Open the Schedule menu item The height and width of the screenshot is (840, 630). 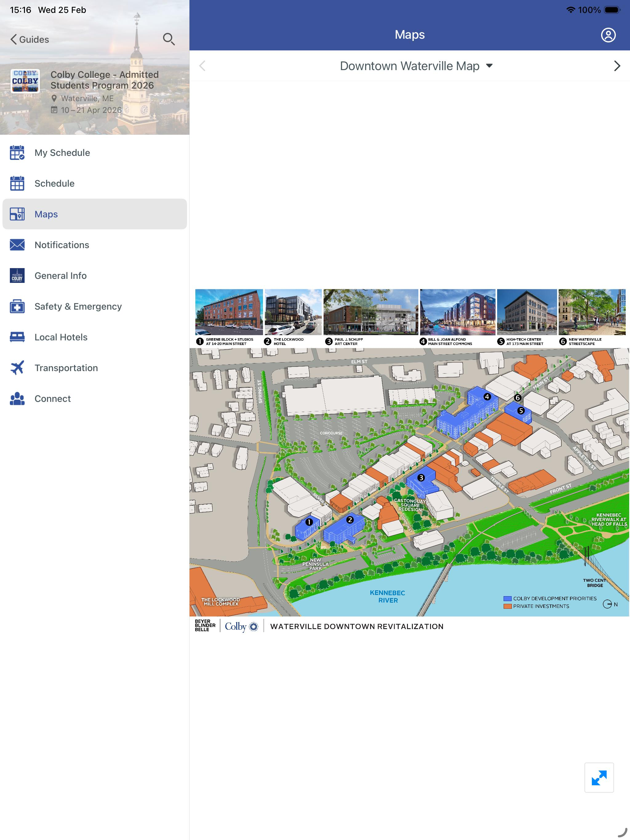point(95,184)
